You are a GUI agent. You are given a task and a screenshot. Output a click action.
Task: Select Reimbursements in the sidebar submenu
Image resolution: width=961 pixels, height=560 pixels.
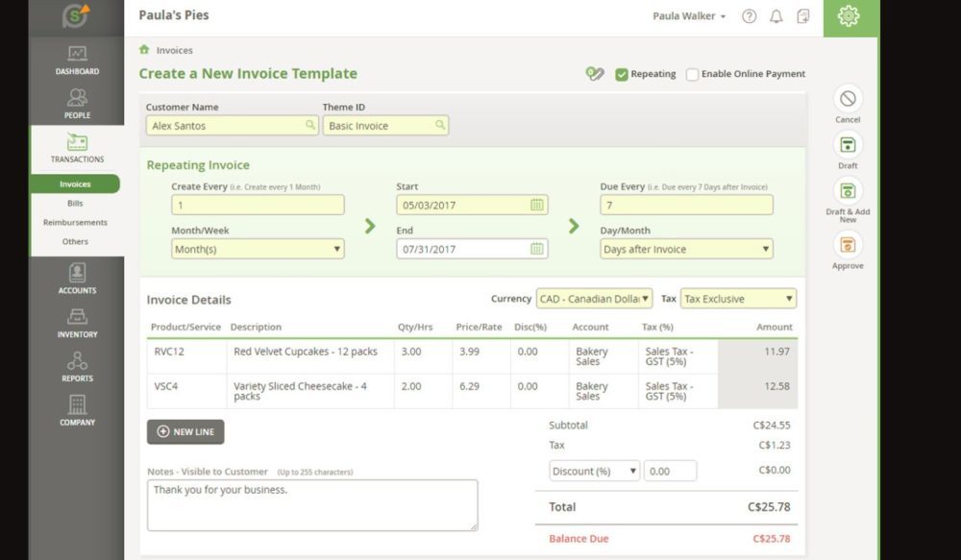(x=75, y=222)
